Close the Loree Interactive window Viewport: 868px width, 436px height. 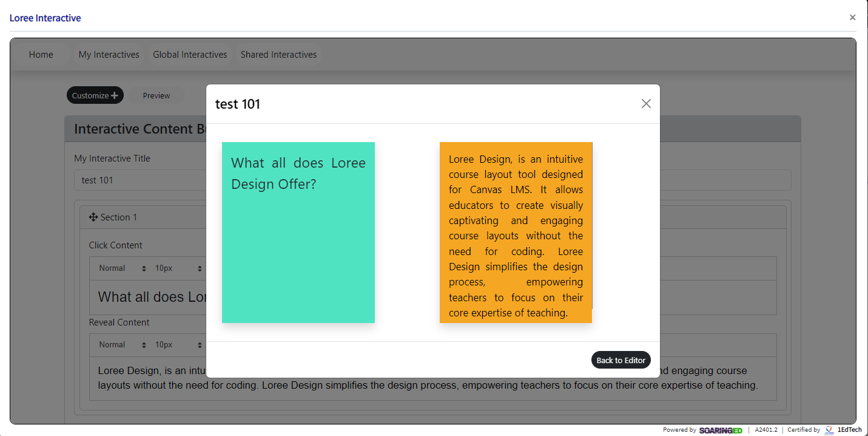pyautogui.click(x=853, y=18)
